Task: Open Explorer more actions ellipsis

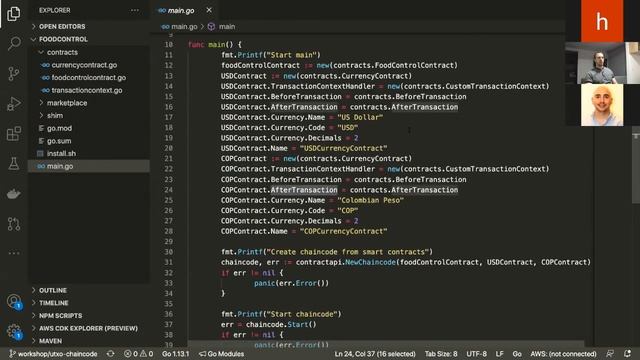Action: (x=135, y=10)
